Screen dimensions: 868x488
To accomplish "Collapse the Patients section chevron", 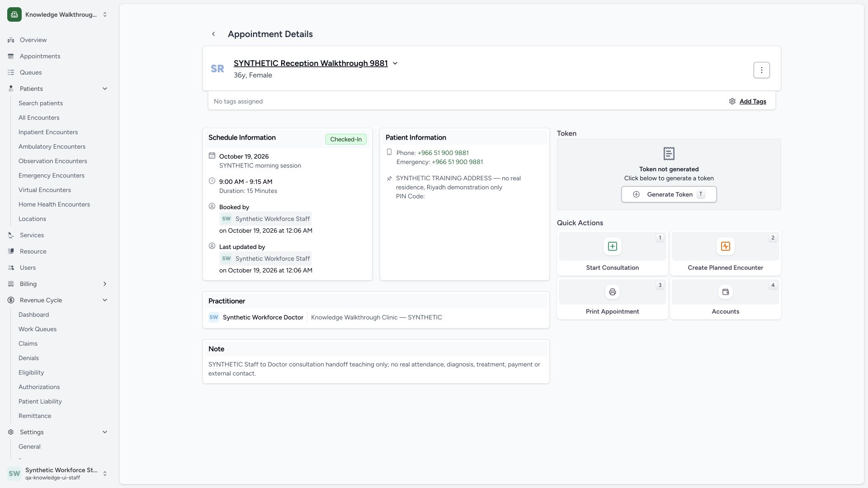I will tap(105, 89).
